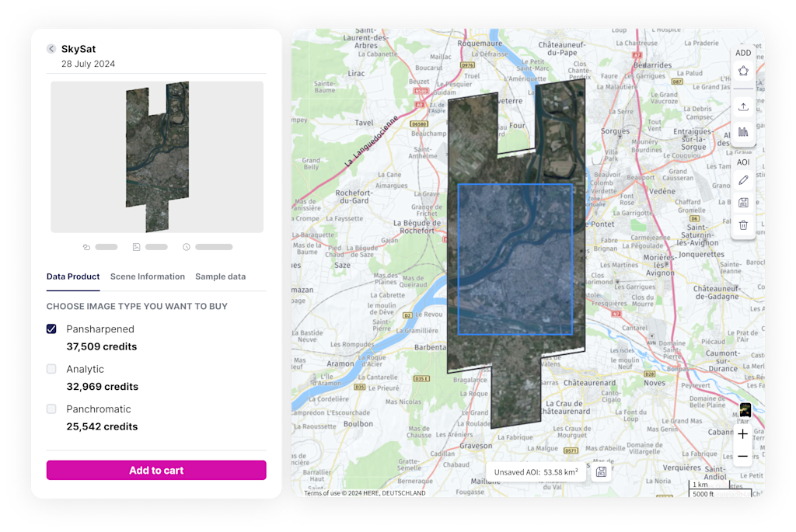Click the Unsaved AOI 53.58 km² label

click(536, 472)
